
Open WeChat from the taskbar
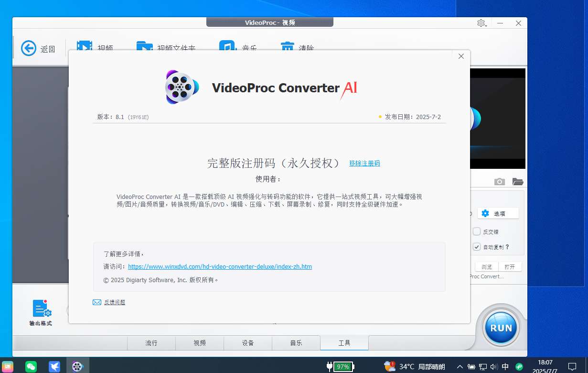point(31,367)
